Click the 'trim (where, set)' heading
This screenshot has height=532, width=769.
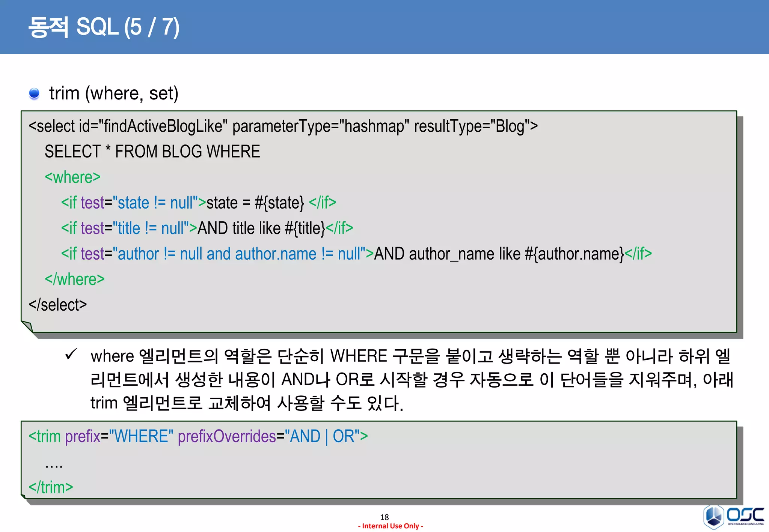[114, 93]
